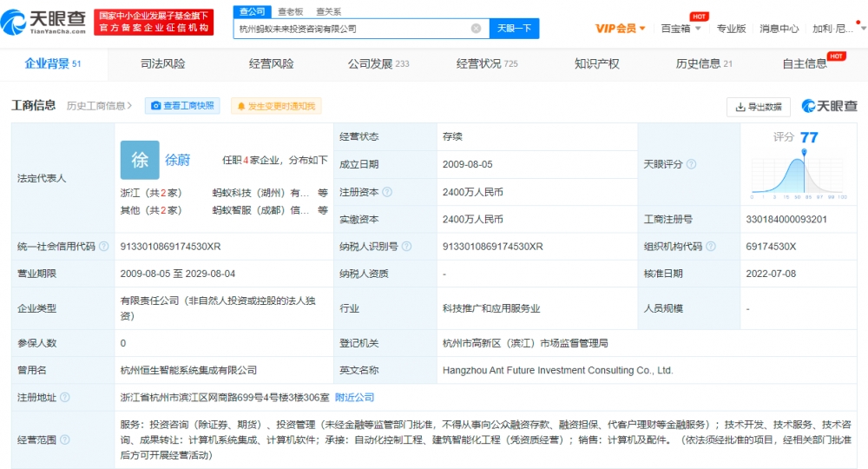Select the industry 科技推广和应用服务业
Screen dimensions: 868x469
[x=491, y=308]
